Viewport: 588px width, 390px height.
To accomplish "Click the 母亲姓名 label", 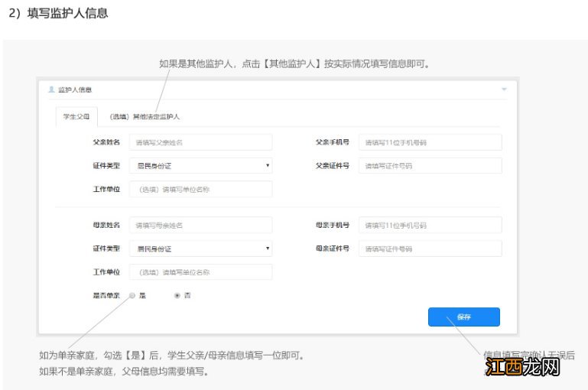I will click(106, 225).
